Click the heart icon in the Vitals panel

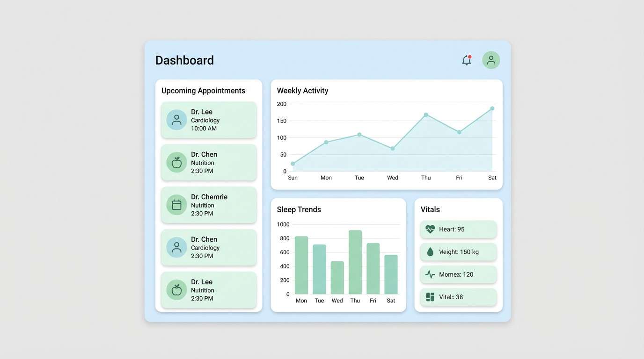click(430, 229)
